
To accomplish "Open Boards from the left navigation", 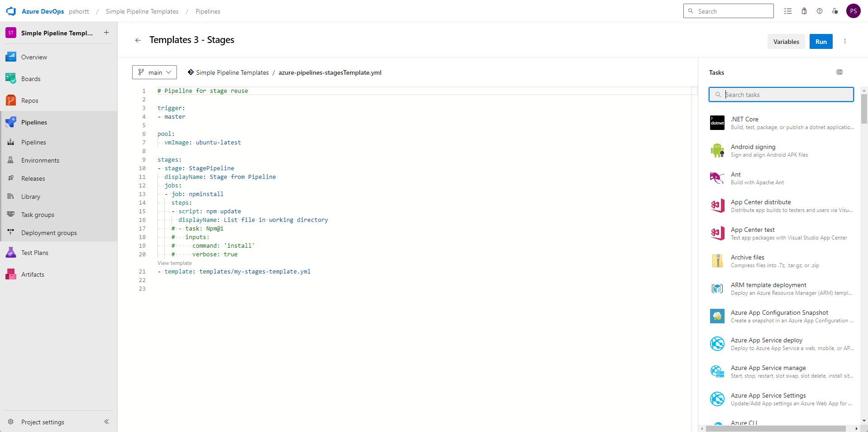I will 31,78.
